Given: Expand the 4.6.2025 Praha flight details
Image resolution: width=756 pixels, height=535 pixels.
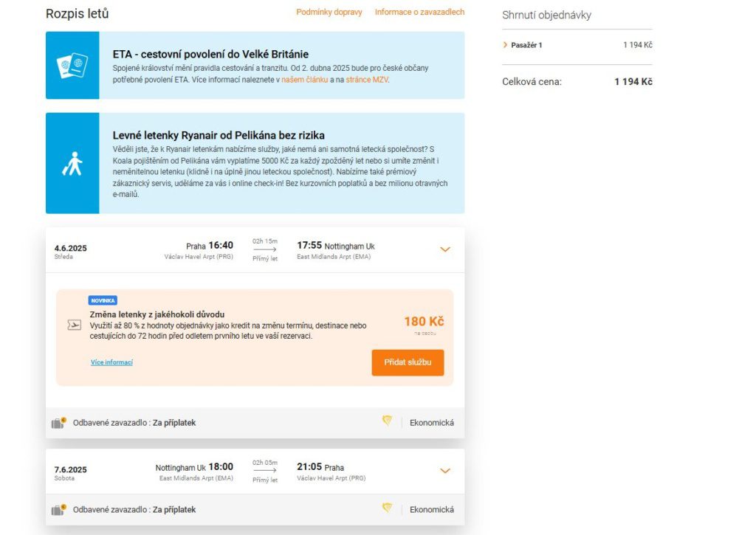Looking at the screenshot, I should point(445,249).
